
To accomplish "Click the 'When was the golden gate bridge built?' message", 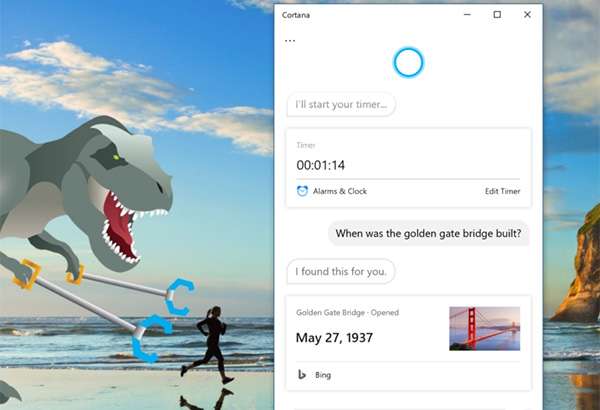I will [x=428, y=233].
